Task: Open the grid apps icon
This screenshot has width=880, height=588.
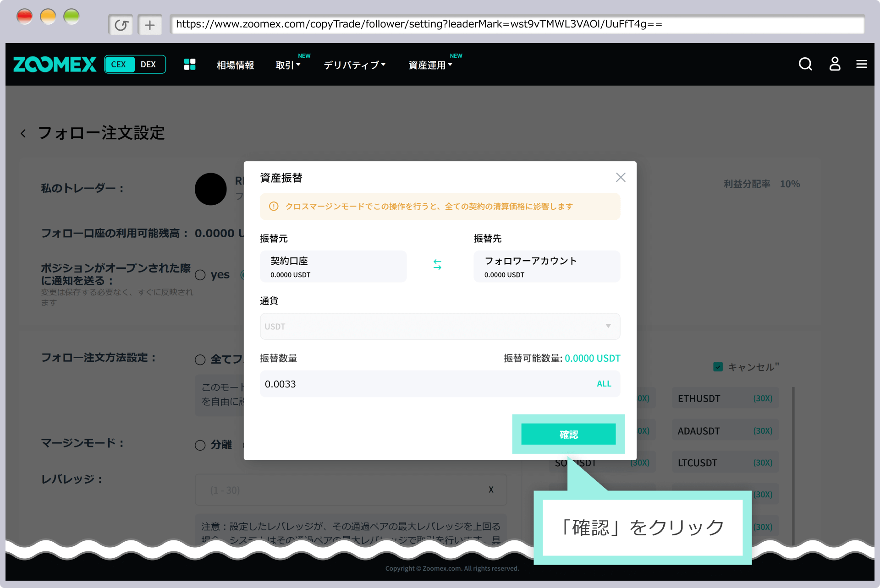Action: pyautogui.click(x=190, y=65)
